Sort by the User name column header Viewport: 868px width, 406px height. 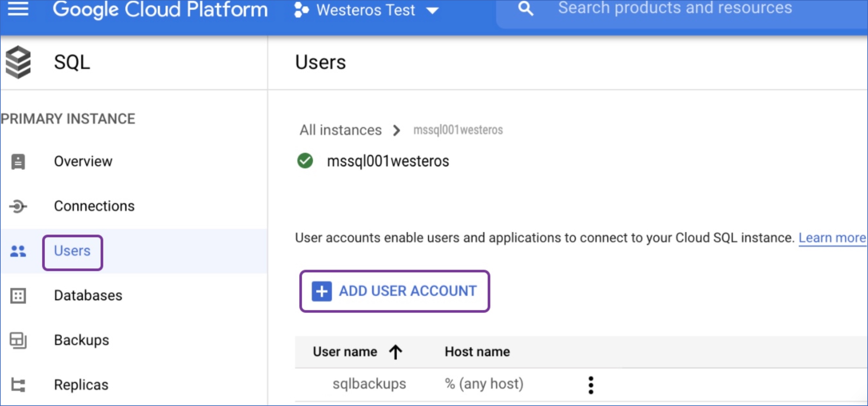tap(345, 352)
